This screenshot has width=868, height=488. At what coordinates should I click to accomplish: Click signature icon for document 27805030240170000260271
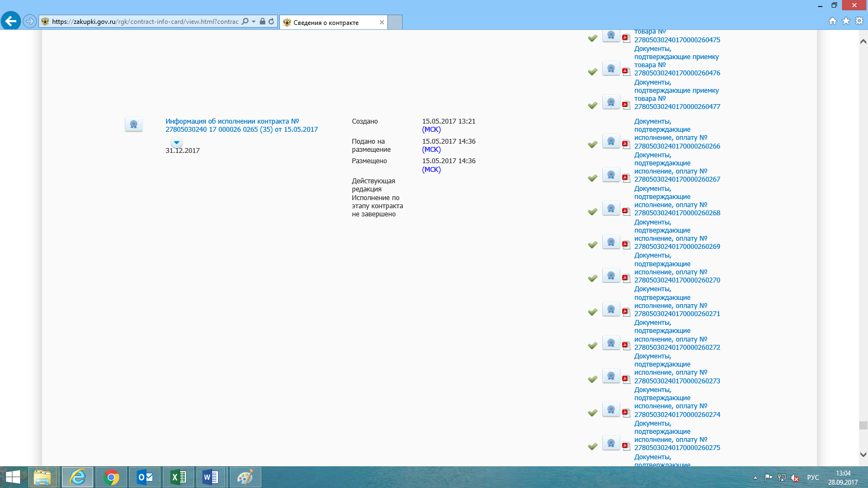[x=611, y=310]
